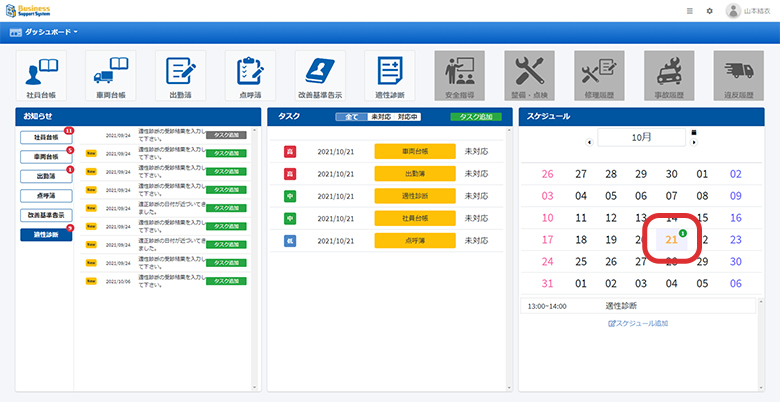Select 社員台帳 notification category tab

pos(46,136)
